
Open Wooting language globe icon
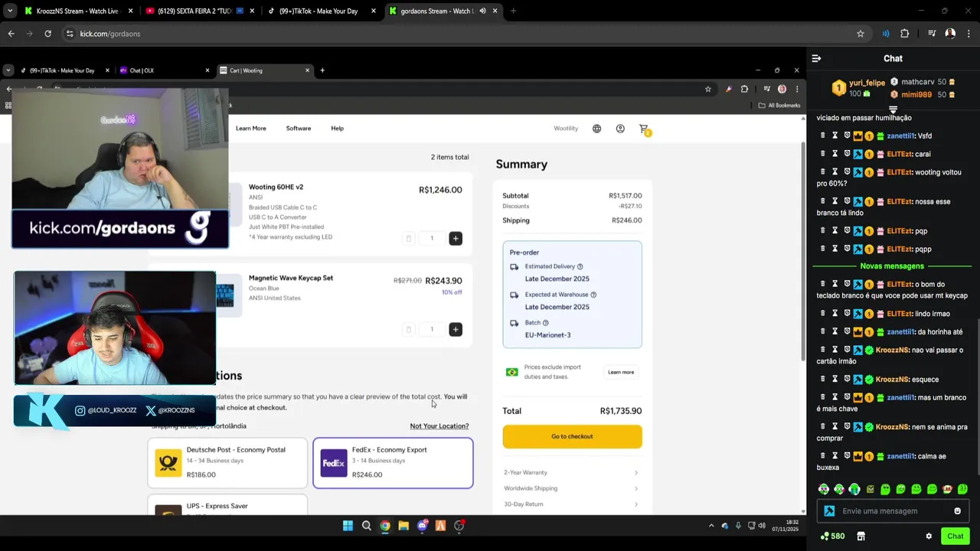pos(597,129)
